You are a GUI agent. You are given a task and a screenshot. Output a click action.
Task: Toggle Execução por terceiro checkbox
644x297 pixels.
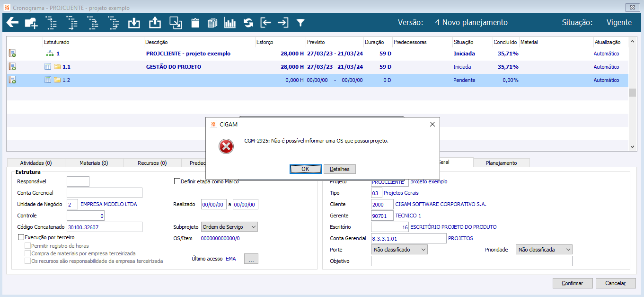tap(21, 237)
